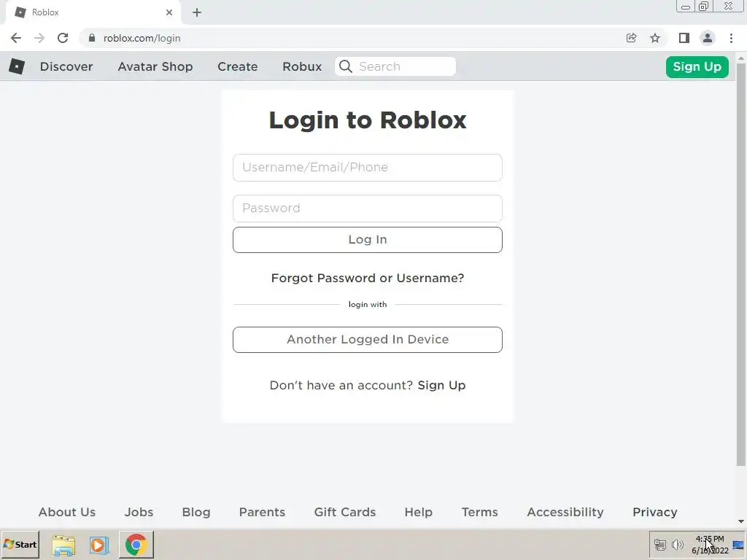
Task: Go back using the browser back arrow
Action: click(x=16, y=38)
